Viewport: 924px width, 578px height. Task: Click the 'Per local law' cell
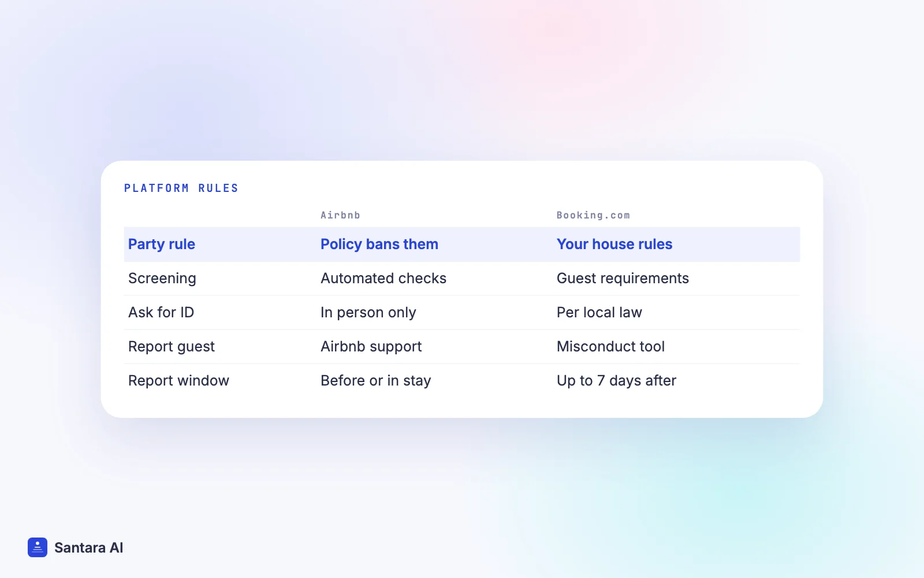click(599, 313)
